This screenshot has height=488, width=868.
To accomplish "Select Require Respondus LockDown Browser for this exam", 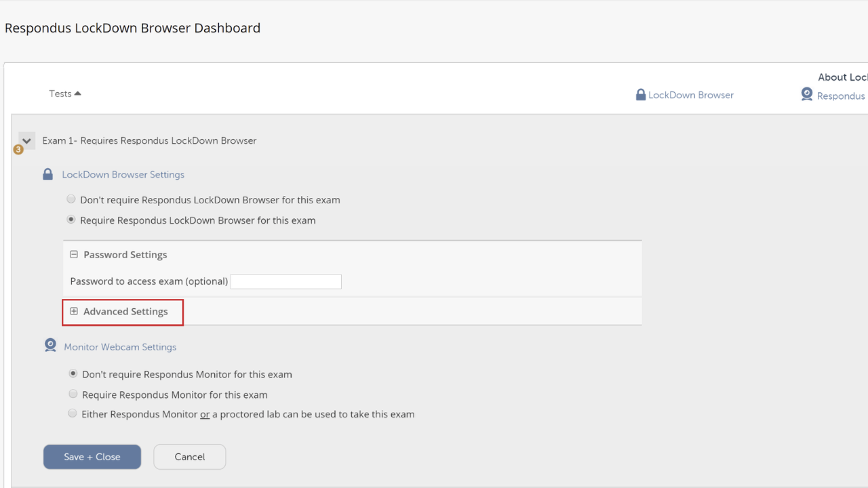I will click(71, 220).
